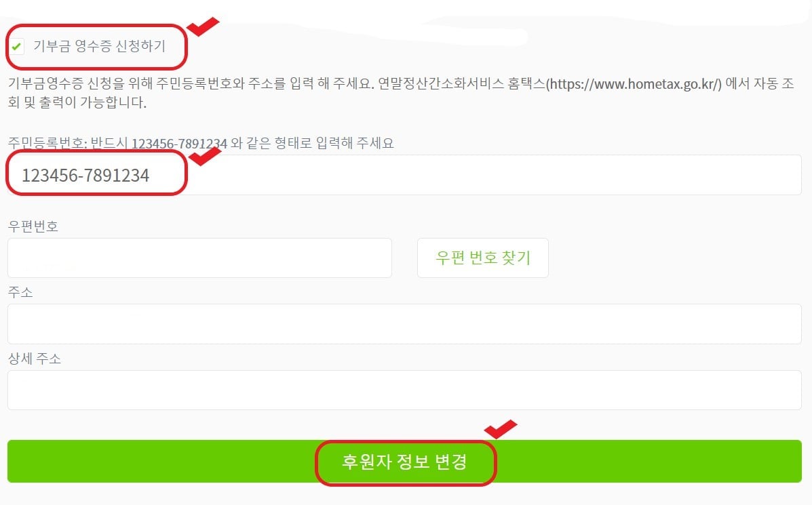Click the green tick icon inside the checkbox

[16, 47]
